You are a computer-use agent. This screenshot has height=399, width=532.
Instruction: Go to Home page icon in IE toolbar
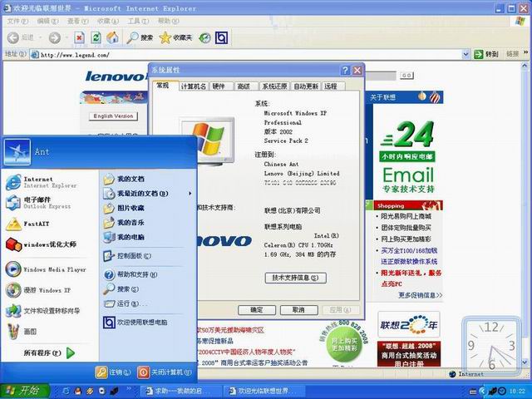pyautogui.click(x=113, y=37)
